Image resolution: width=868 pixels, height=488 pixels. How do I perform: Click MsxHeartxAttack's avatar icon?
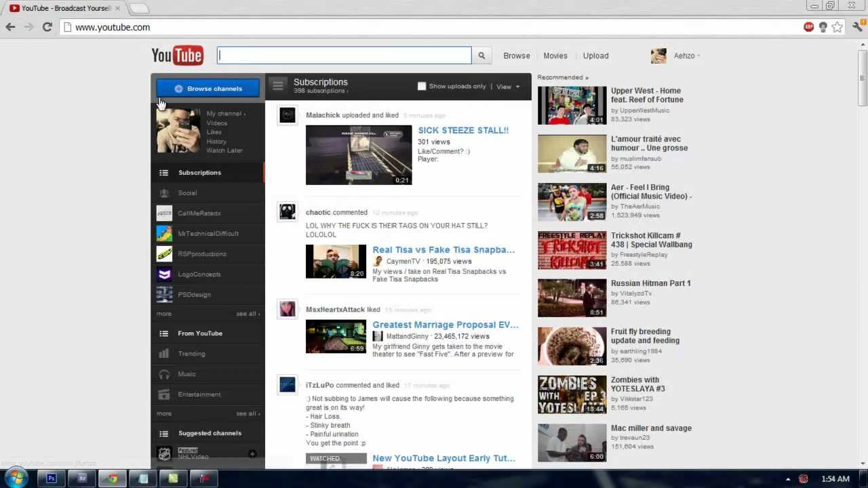(x=287, y=309)
